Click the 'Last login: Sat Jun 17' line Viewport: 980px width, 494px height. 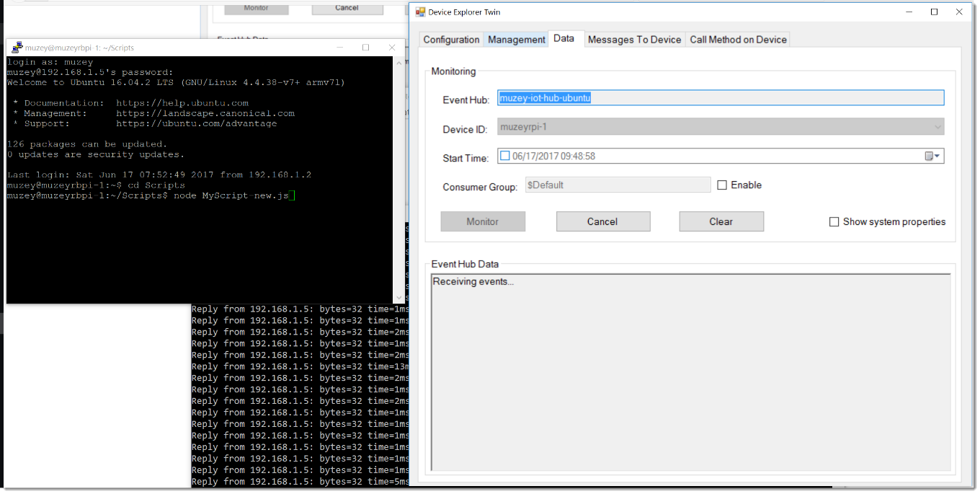pos(159,175)
